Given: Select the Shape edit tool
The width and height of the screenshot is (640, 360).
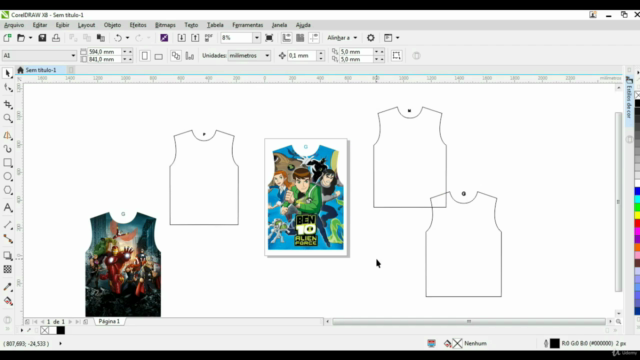Looking at the screenshot, I should (x=8, y=88).
